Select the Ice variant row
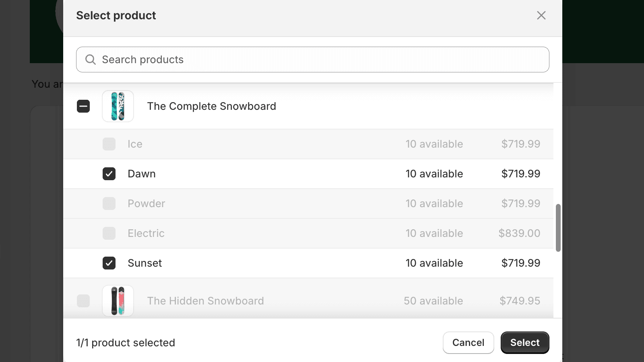The width and height of the screenshot is (644, 362). (282, 144)
